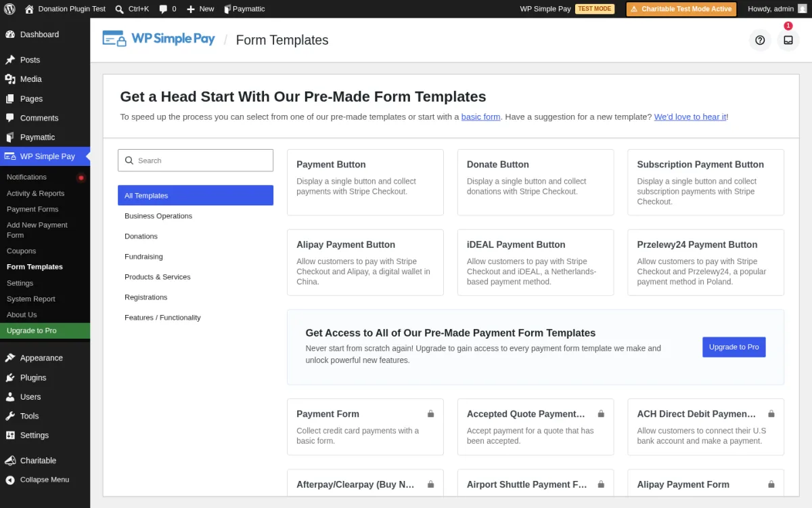Image resolution: width=812 pixels, height=508 pixels.
Task: Click the WP Simple Pay sidebar menu item
Action: [x=45, y=156]
